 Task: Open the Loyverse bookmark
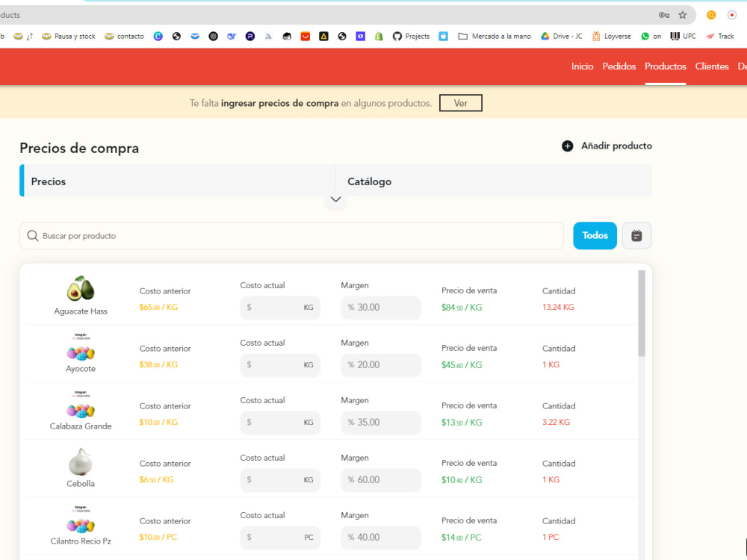(611, 36)
